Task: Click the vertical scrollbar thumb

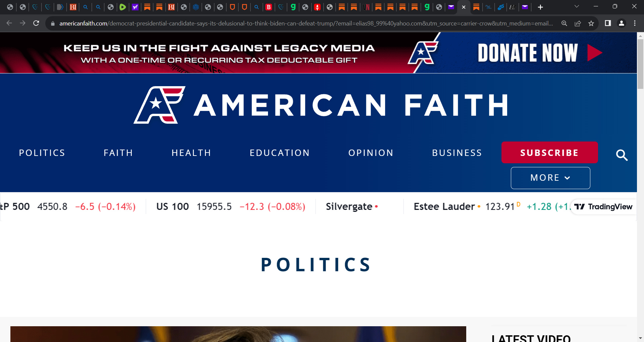Action: tap(640, 64)
